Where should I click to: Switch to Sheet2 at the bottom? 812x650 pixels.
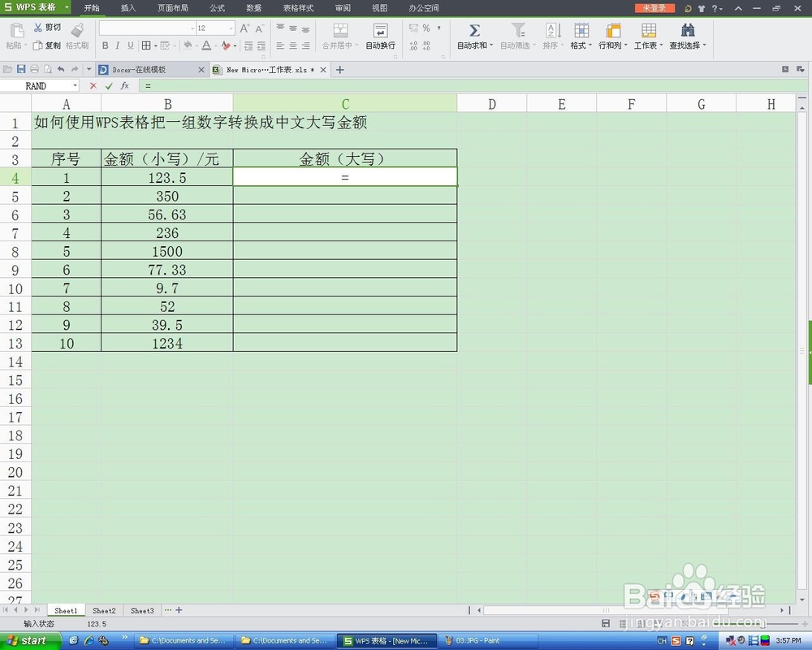(x=104, y=610)
